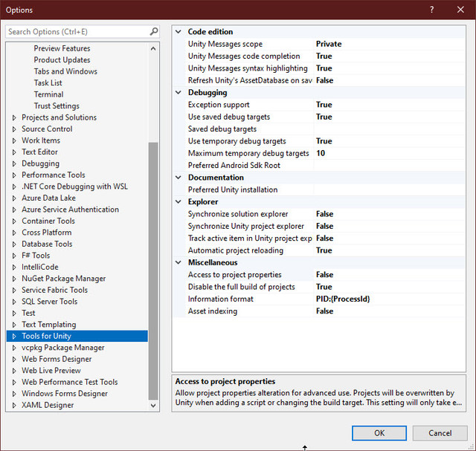Open the help question mark button

[431, 10]
